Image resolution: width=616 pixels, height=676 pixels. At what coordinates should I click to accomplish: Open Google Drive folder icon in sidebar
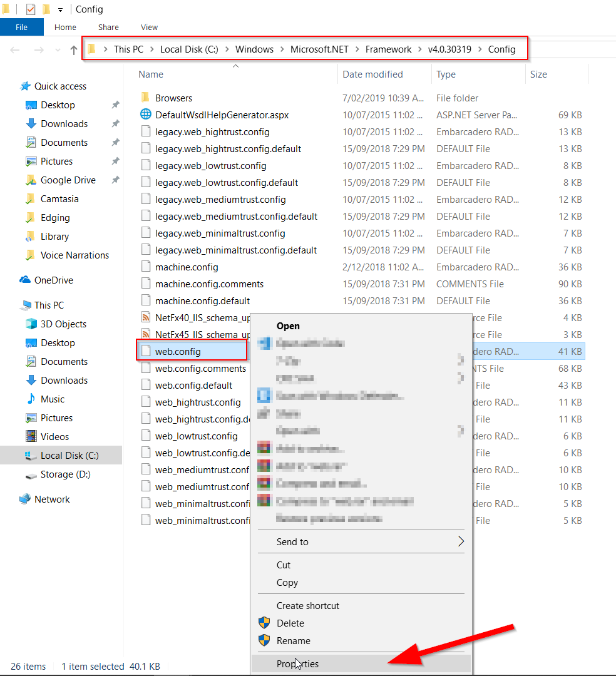point(31,180)
